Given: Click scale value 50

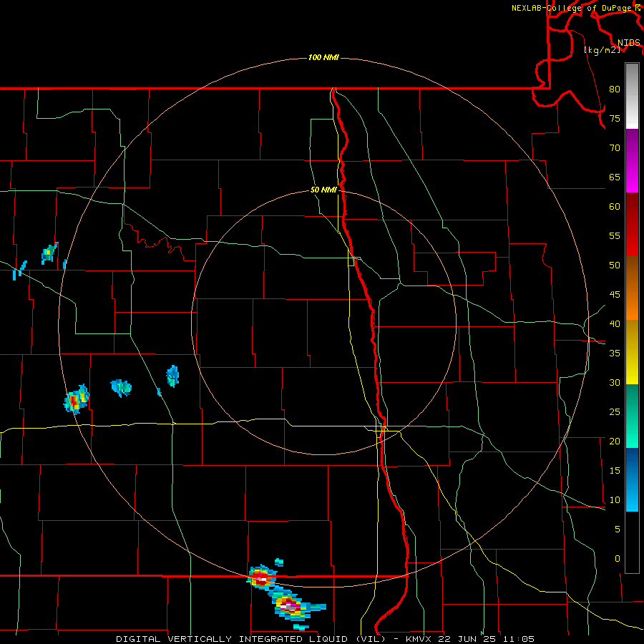Looking at the screenshot, I should pos(615,265).
